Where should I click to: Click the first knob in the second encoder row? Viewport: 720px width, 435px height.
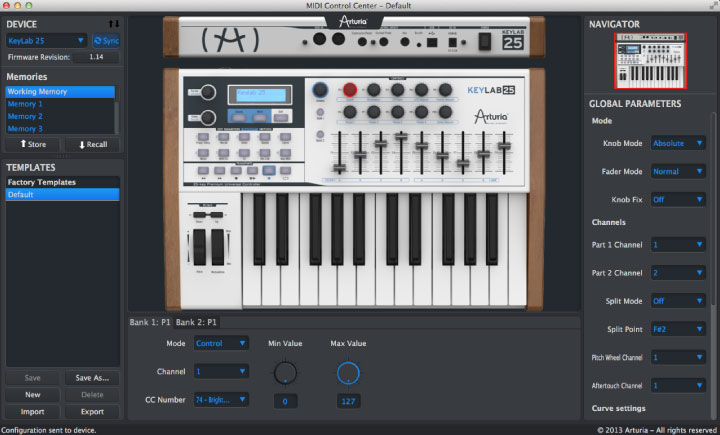click(x=350, y=112)
